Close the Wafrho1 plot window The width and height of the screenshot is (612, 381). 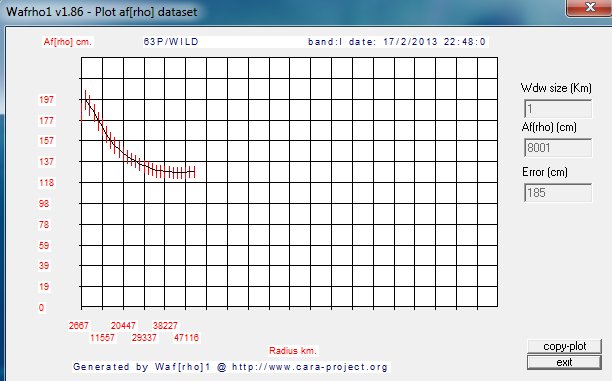(589, 8)
